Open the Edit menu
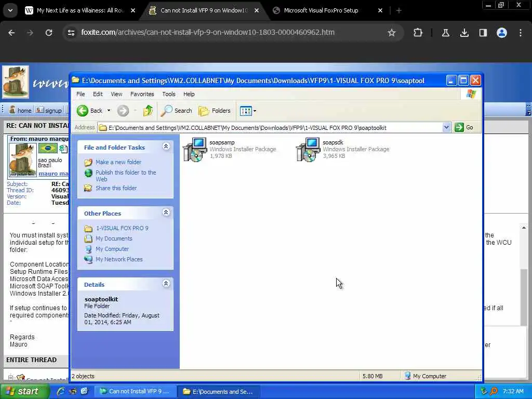Viewport: 532px width, 399px height. pyautogui.click(x=98, y=94)
